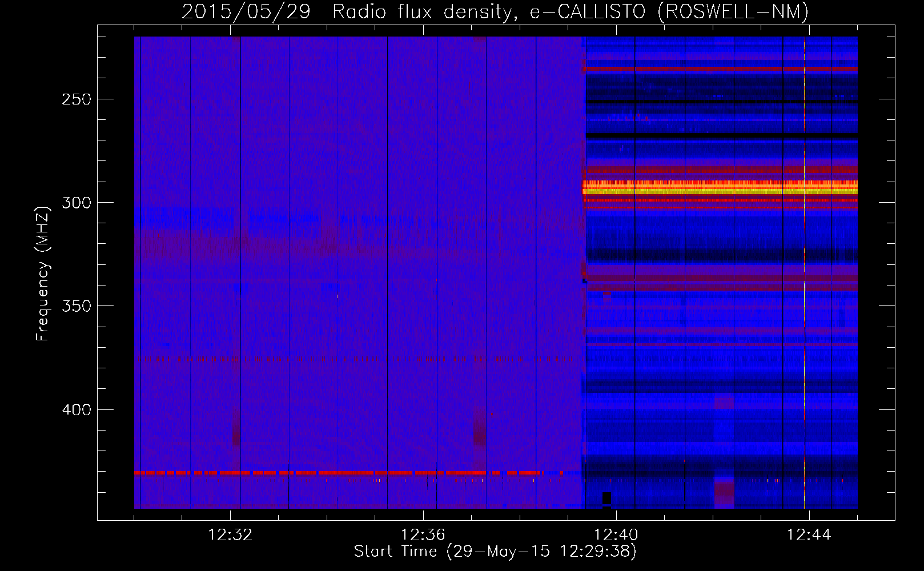
Task: Click the small black rectangle near 12:40 at bottom
Action: pyautogui.click(x=606, y=499)
